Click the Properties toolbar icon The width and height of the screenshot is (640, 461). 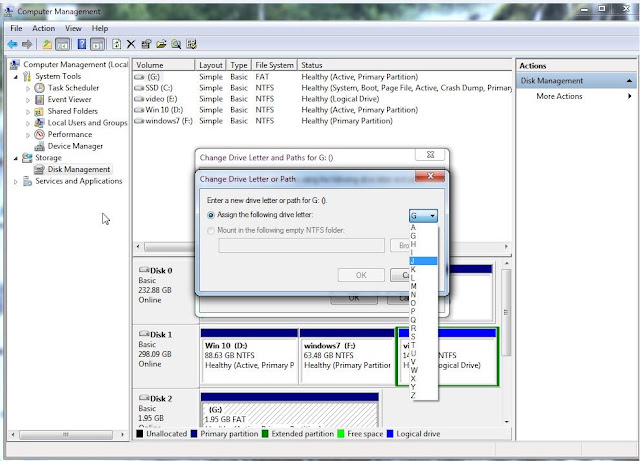(x=146, y=44)
